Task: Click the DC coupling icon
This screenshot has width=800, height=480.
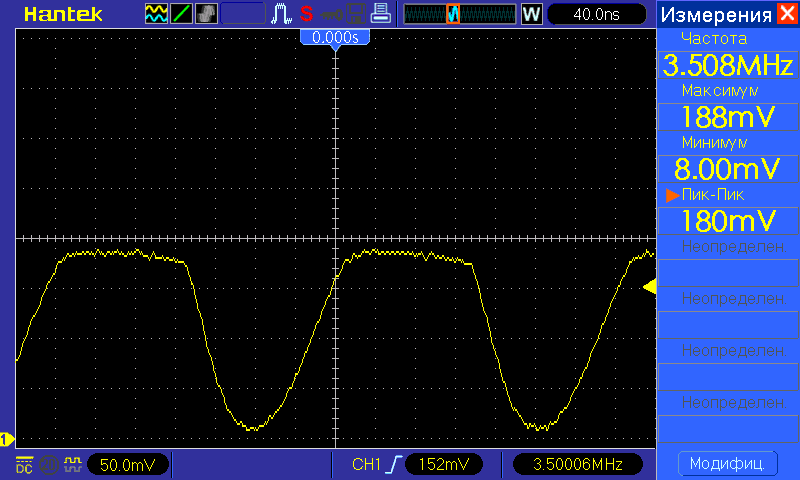Action: click(24, 465)
